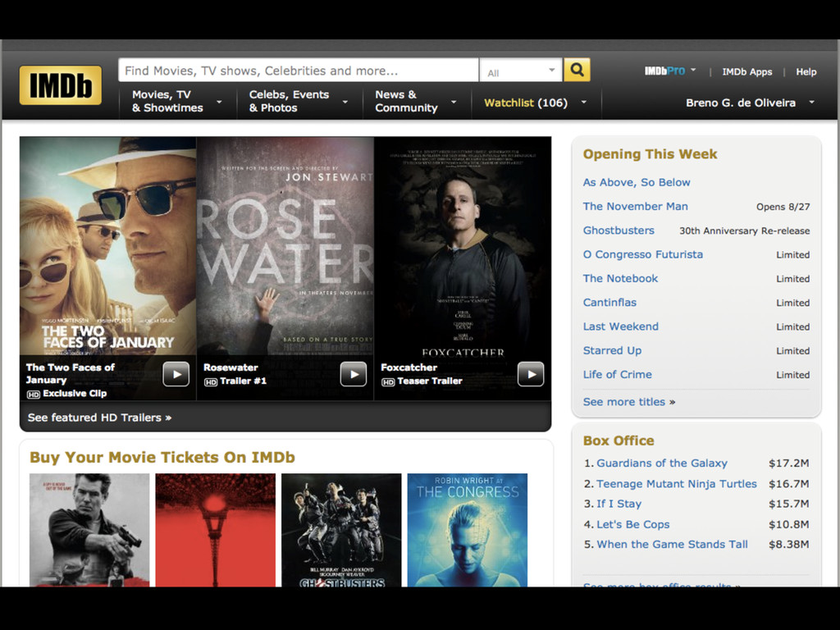840x630 pixels.
Task: Click the Foxcatcher caption title
Action: pos(409,367)
